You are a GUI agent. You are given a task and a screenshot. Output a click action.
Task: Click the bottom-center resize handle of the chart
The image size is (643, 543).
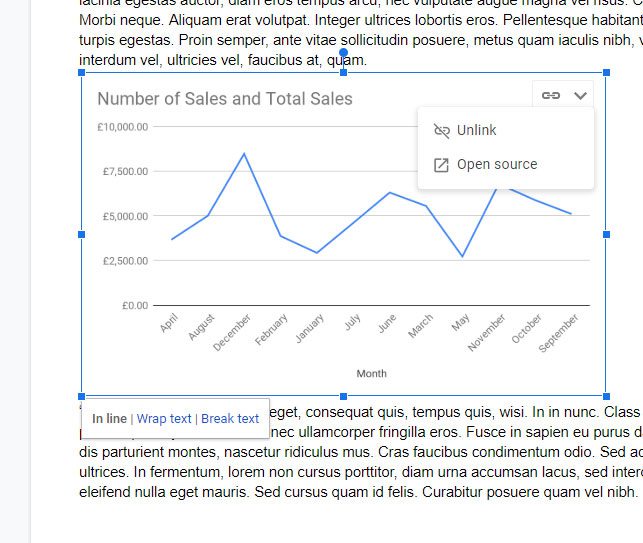344,396
